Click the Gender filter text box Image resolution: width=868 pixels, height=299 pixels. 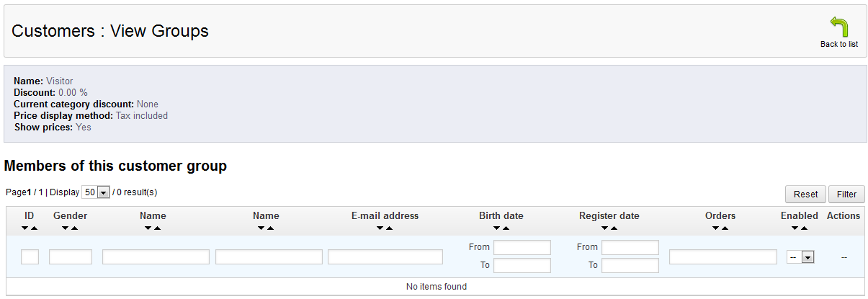click(x=71, y=257)
